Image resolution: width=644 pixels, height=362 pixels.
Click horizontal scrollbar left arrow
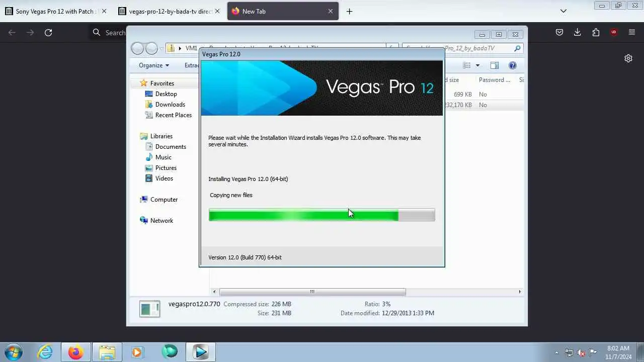click(x=214, y=292)
